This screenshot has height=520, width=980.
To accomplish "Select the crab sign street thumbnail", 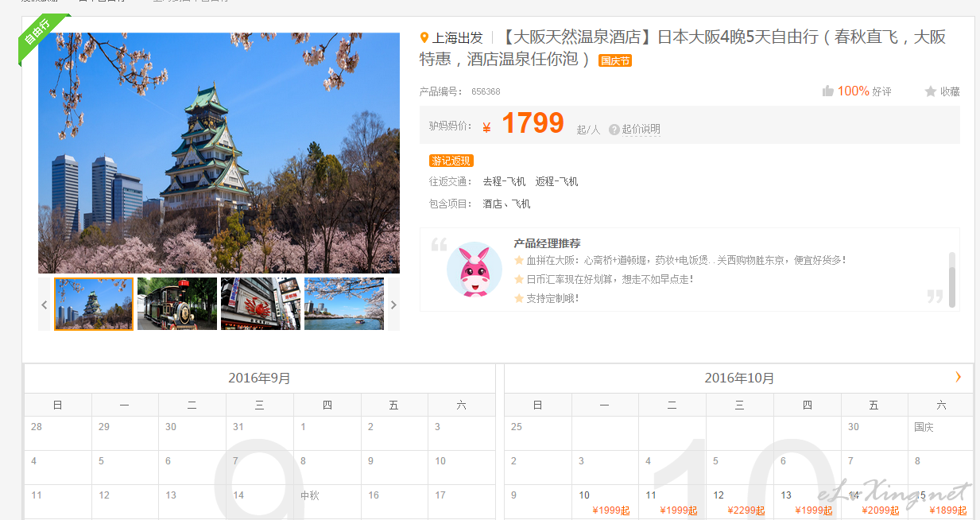I will 261,304.
